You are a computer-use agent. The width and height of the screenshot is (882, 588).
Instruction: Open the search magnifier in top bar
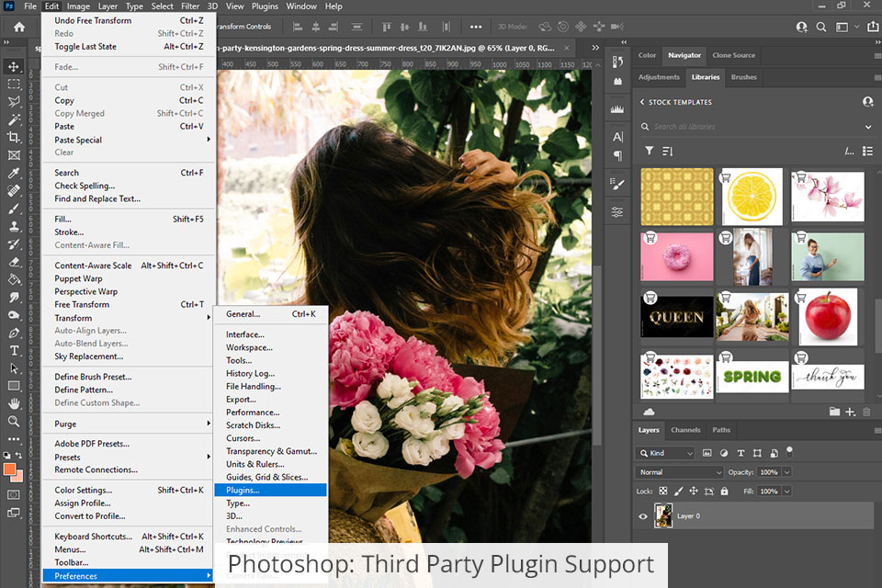821,27
